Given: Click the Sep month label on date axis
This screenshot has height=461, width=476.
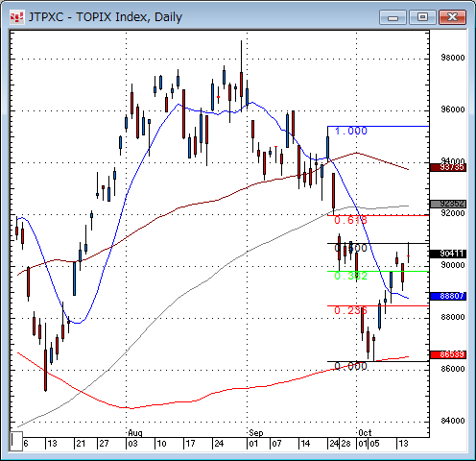Looking at the screenshot, I should pyautogui.click(x=256, y=433).
